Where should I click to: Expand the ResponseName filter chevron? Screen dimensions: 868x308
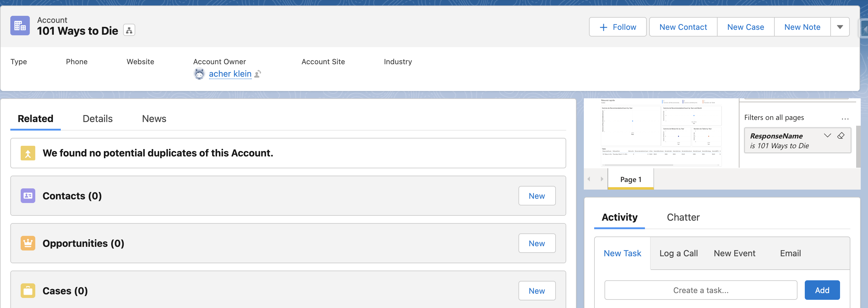tap(827, 136)
